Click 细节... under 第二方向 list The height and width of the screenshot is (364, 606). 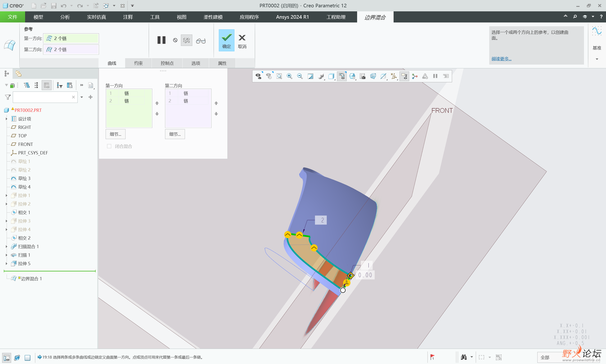point(175,134)
